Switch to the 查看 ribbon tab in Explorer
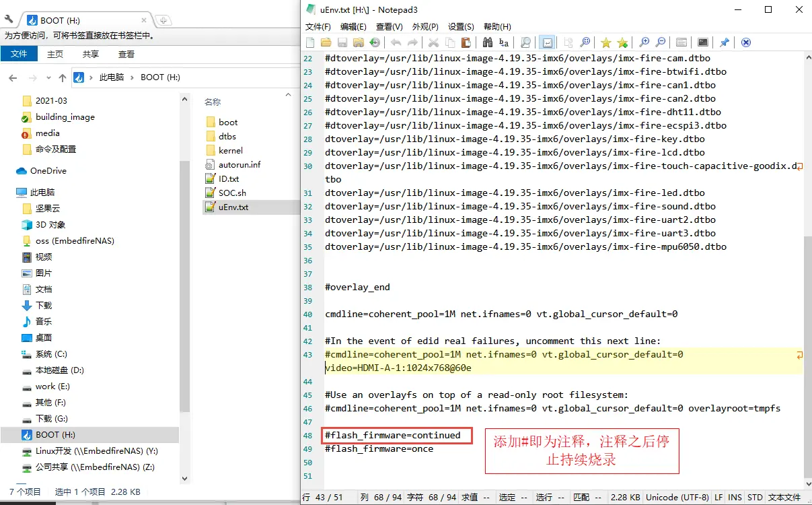Screen dimensions: 812x505 [126, 54]
